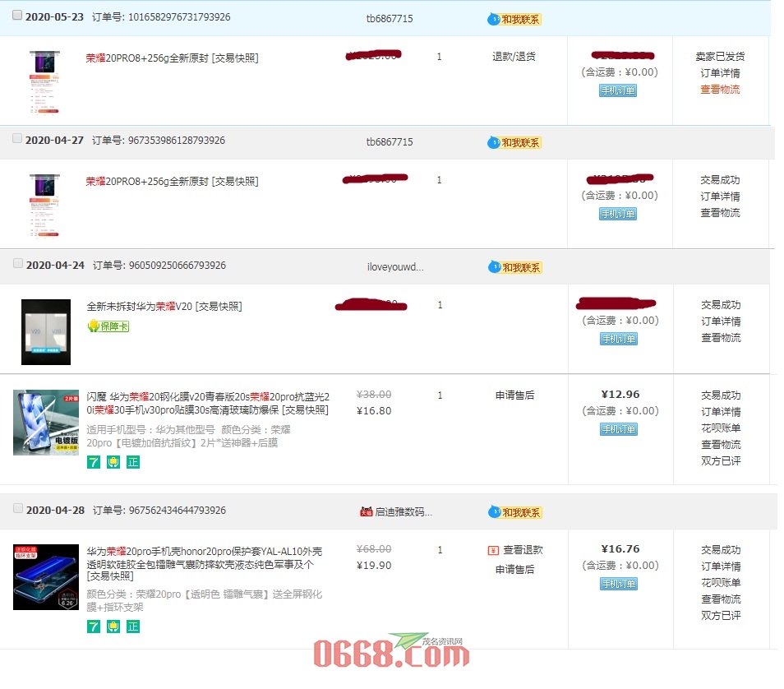
Task: Click 和我联系 chat icon in 2020-05-23 order
Action: pos(514,19)
